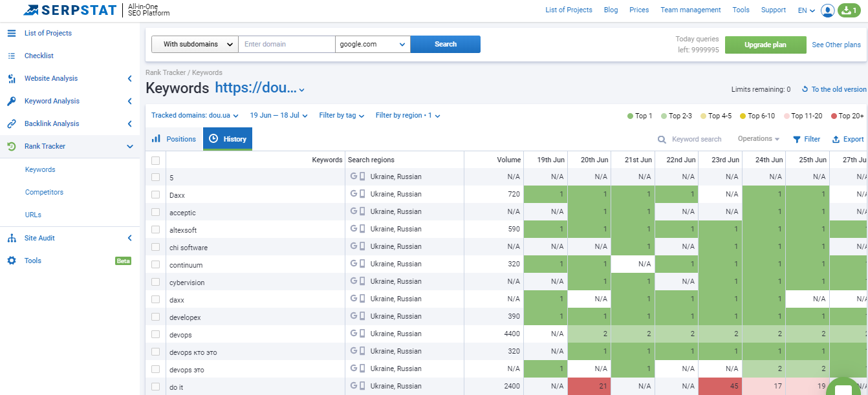
Task: Click Rank Tracker clock icon
Action: point(12,146)
